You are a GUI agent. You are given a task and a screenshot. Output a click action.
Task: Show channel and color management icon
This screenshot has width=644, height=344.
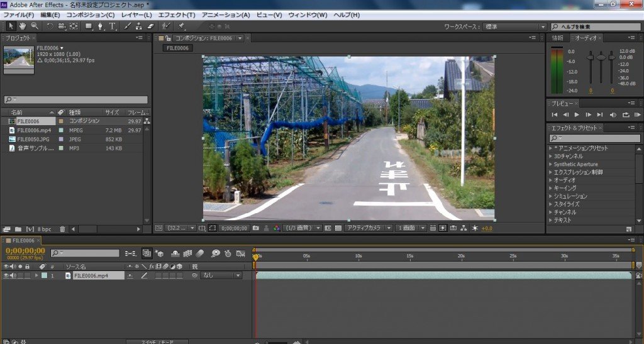(277, 228)
